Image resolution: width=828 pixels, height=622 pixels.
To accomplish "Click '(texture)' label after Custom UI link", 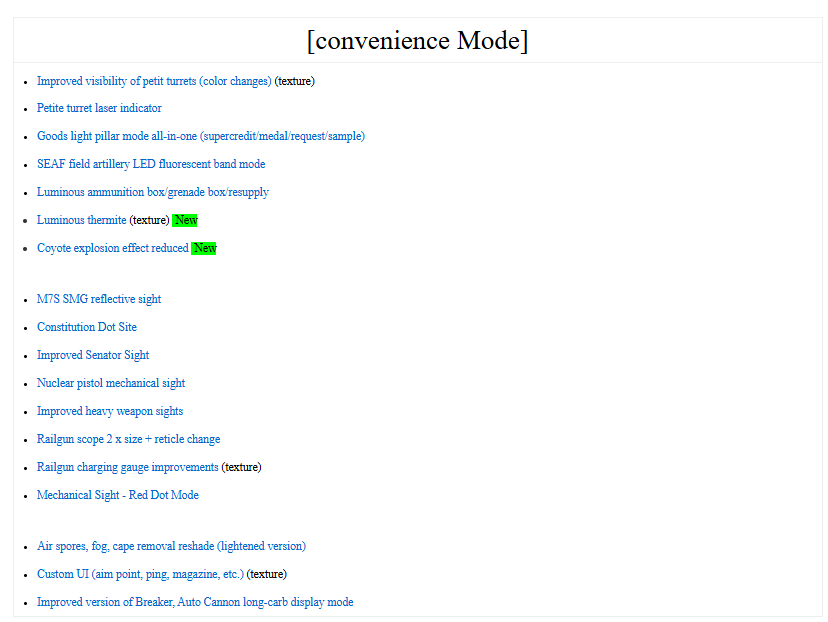I will tap(267, 574).
